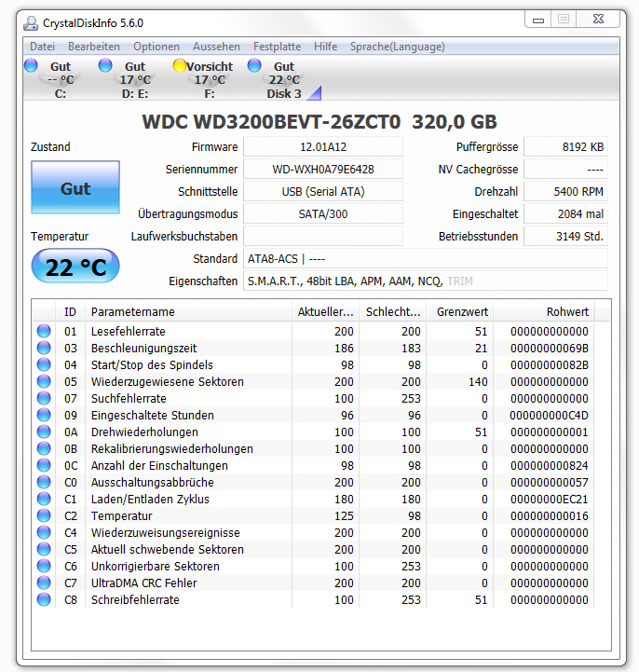The width and height of the screenshot is (639, 672).
Task: Open the Datei menu
Action: tap(42, 47)
